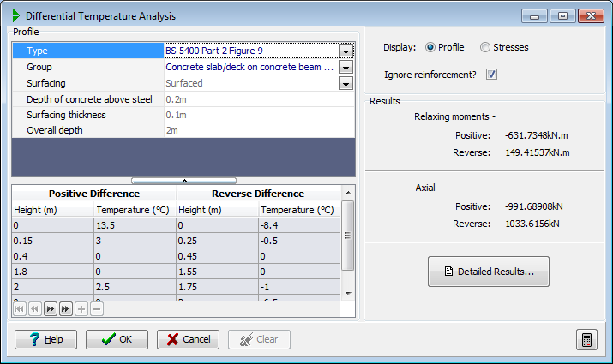
Task: Select the Stresses display radio button
Action: (x=484, y=47)
